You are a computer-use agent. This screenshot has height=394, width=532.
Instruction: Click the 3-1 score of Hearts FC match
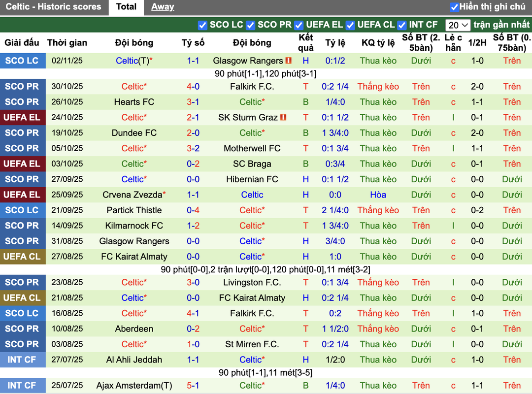(193, 102)
